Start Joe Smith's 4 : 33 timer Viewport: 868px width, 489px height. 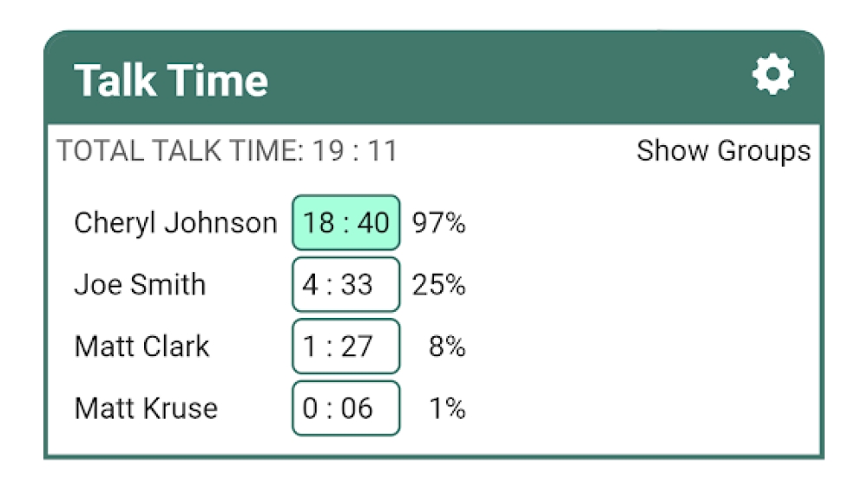345,285
